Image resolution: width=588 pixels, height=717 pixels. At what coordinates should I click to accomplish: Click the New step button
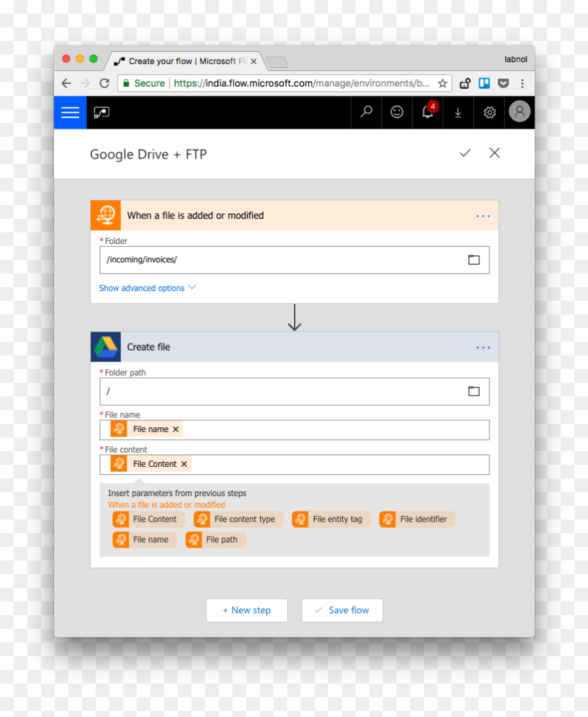pos(247,610)
